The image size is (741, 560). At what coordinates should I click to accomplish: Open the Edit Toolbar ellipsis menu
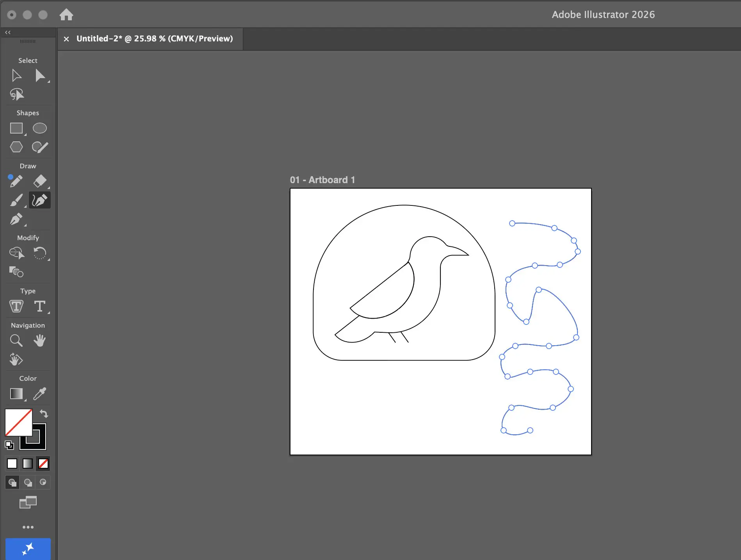coord(28,527)
